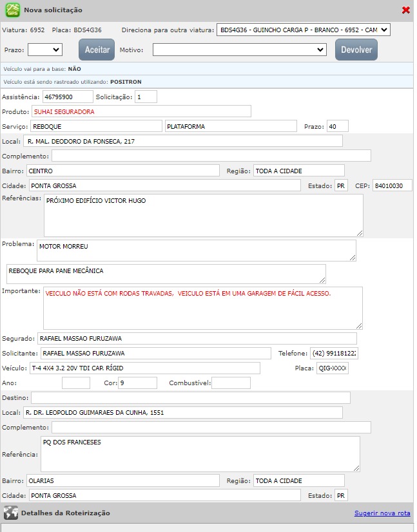Viewport: 417px width, 532px height.
Task: Open the Direciona para outra viatura dropdown
Action: tap(304, 30)
